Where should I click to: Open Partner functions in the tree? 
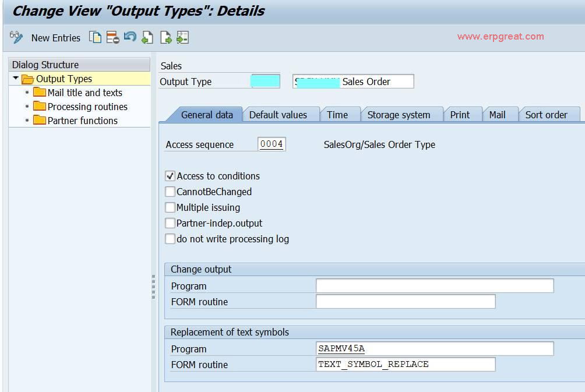83,121
